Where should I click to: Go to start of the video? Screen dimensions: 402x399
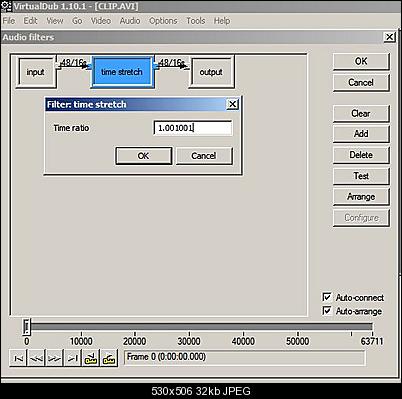point(18,358)
